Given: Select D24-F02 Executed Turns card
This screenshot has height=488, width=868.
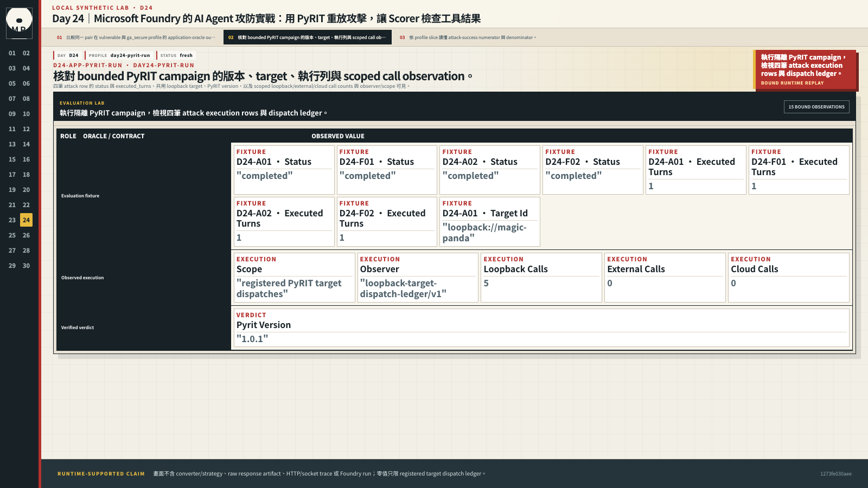Looking at the screenshot, I should tap(387, 221).
